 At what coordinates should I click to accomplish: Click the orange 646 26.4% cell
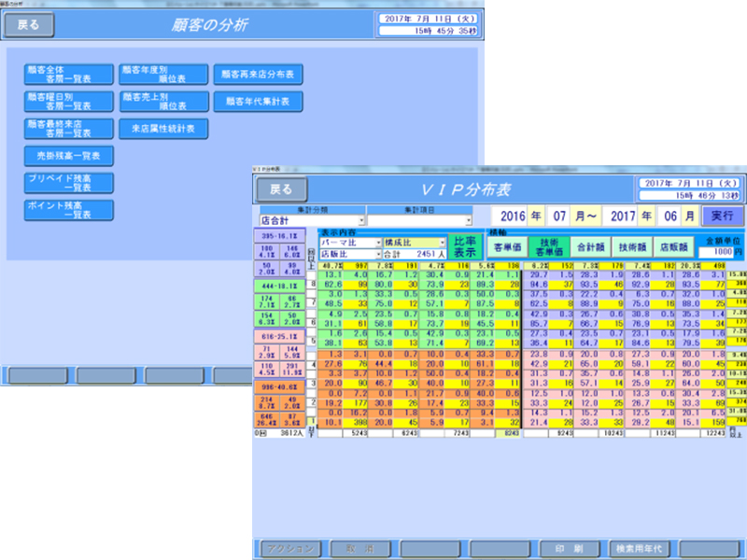(267, 419)
